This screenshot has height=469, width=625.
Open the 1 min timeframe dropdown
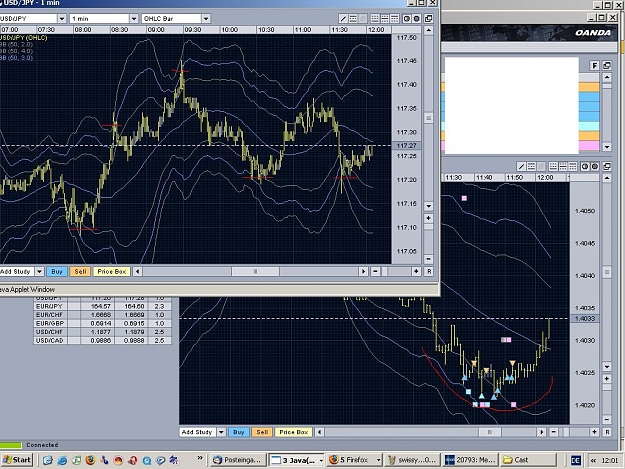click(x=134, y=19)
